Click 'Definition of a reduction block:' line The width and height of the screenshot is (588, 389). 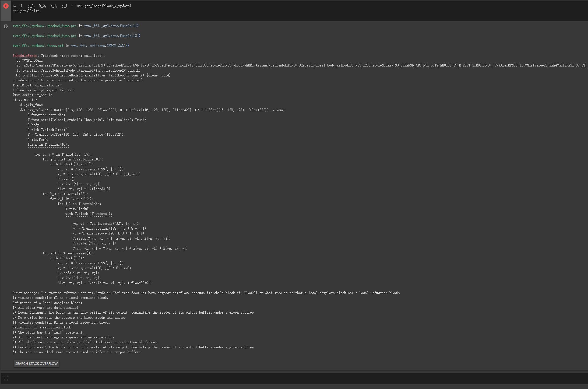(x=43, y=327)
